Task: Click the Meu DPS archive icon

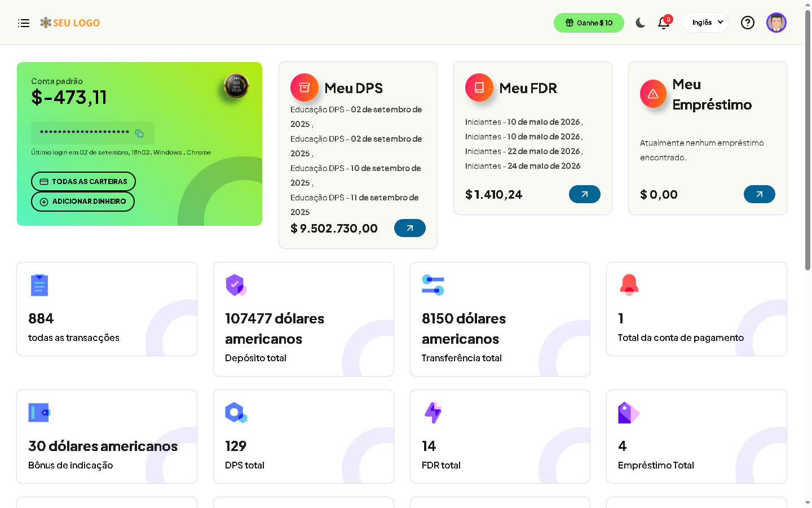Action: pyautogui.click(x=304, y=87)
